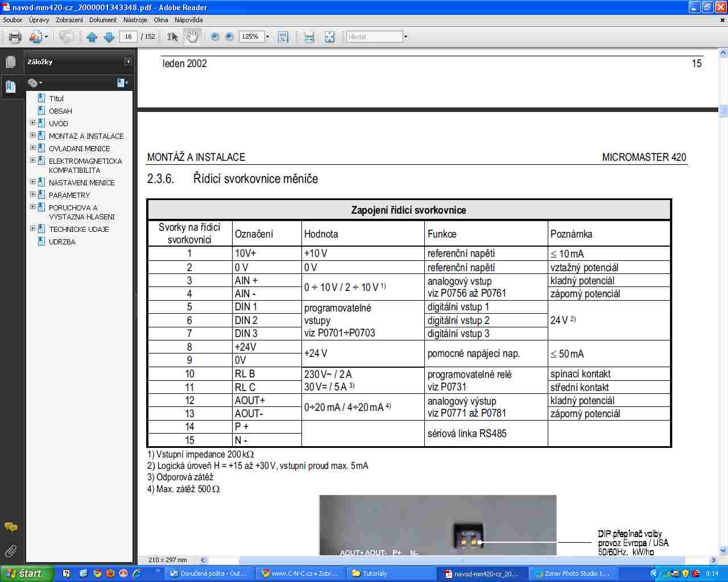Click the Print icon in toolbar
Image resolution: width=728 pixels, height=582 pixels.
point(15,37)
